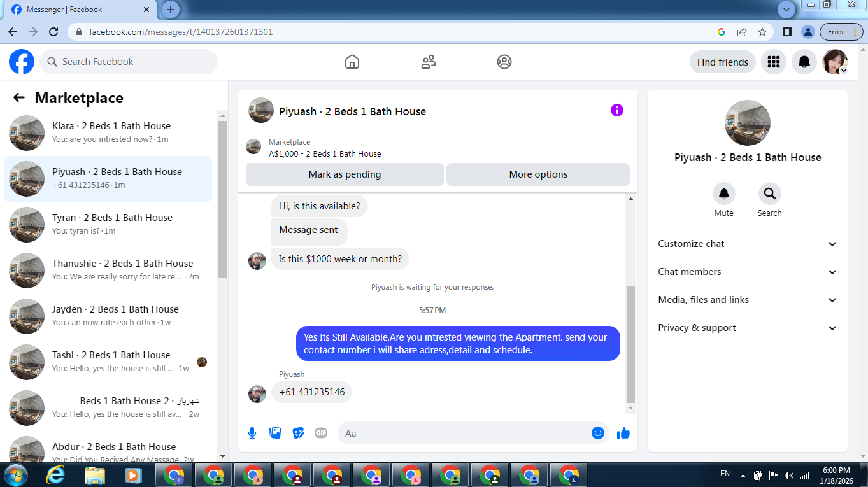The image size is (868, 487).
Task: Open the Kiara conversation
Action: click(x=108, y=132)
